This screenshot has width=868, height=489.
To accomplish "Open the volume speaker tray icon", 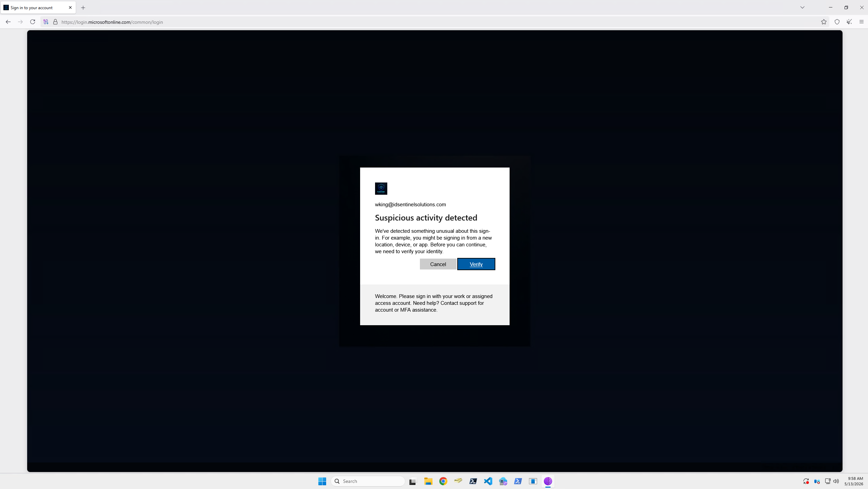I will (836, 481).
